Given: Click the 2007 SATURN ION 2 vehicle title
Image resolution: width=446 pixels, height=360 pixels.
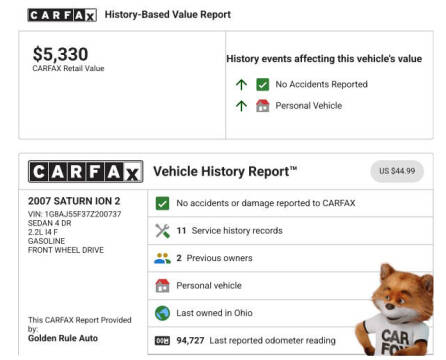Looking at the screenshot, I should click(74, 201).
